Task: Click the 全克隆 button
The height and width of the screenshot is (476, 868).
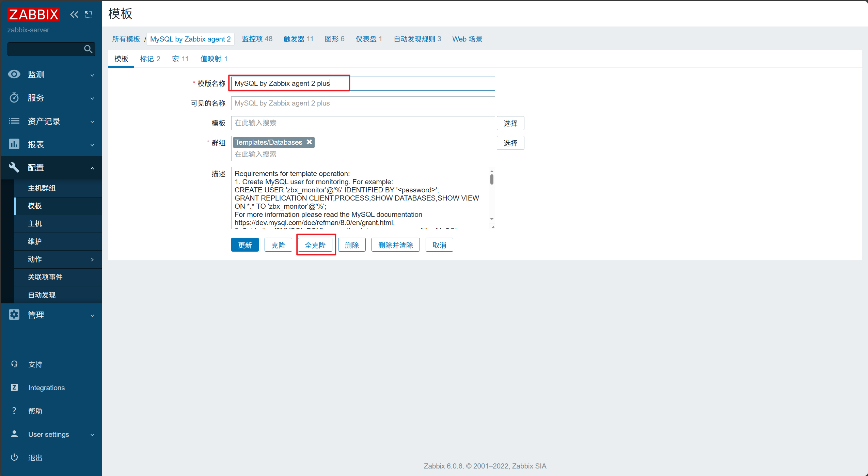Action: click(315, 245)
